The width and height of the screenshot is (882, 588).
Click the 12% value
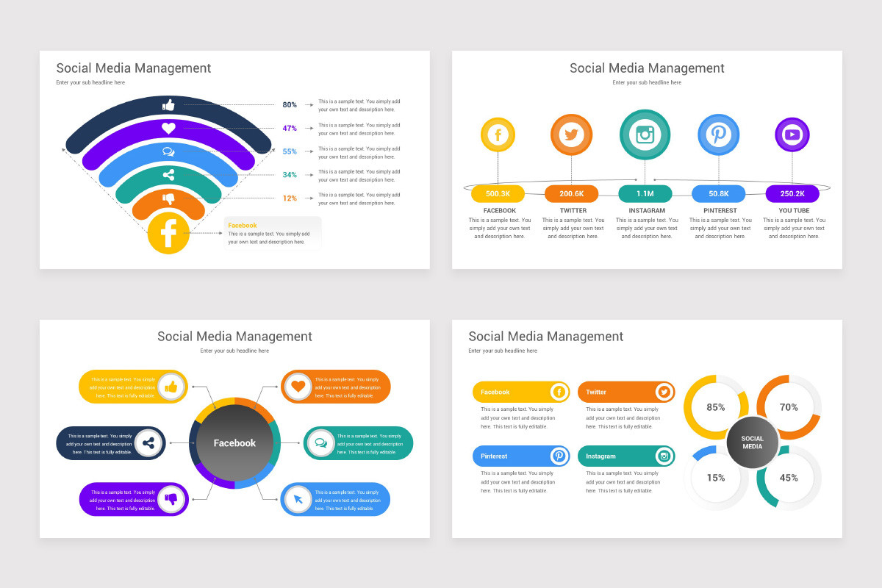290,198
